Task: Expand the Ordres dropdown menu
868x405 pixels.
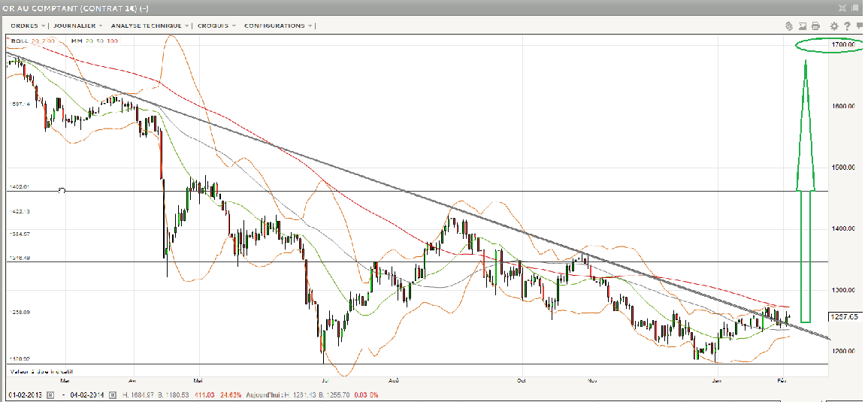Action: 28,26
